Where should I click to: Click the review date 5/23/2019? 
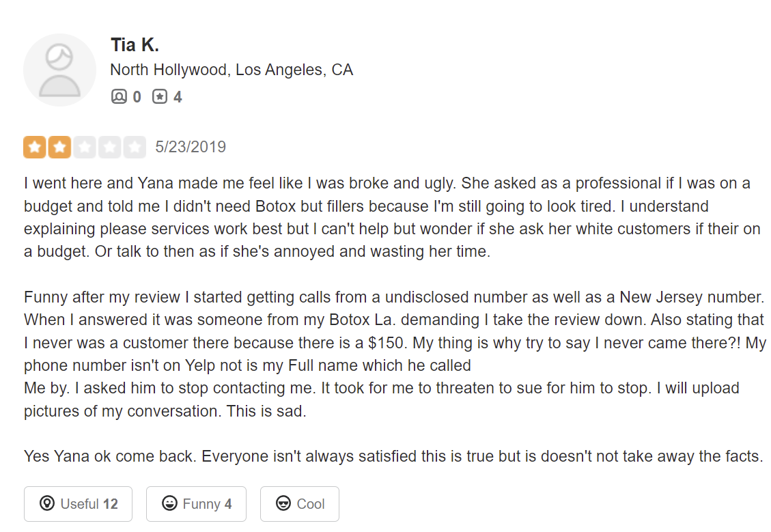(x=191, y=147)
